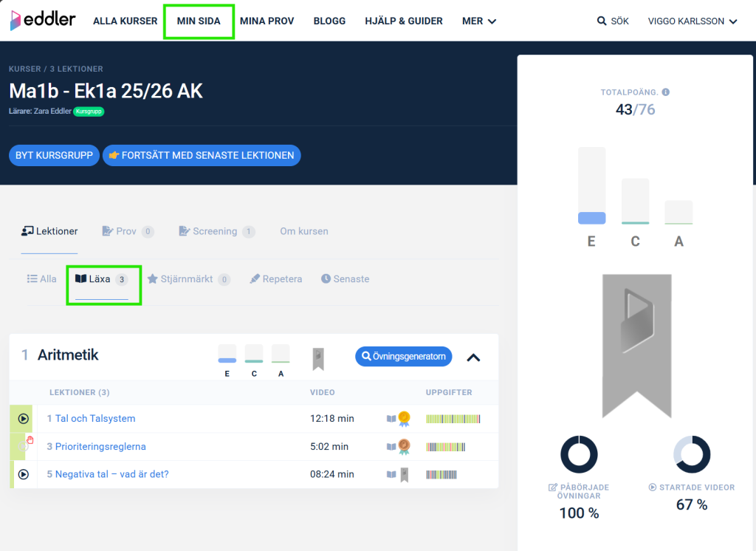Screen dimensions: 756x551
Task: Switch to the Prov tab
Action: [127, 231]
